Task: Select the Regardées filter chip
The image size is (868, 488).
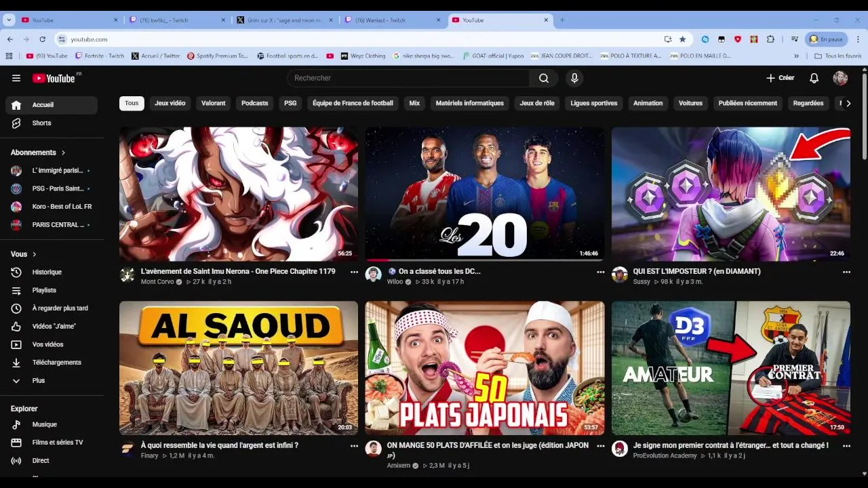Action: pos(808,103)
